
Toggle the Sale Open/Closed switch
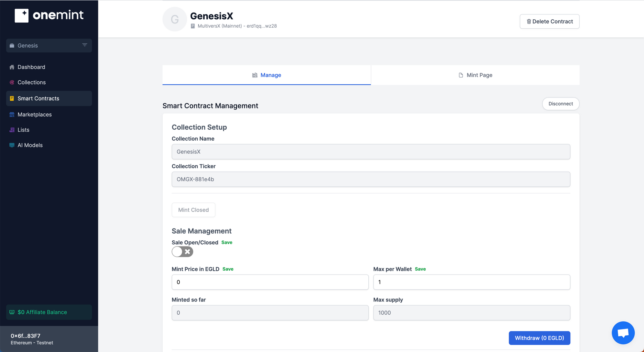[182, 252]
